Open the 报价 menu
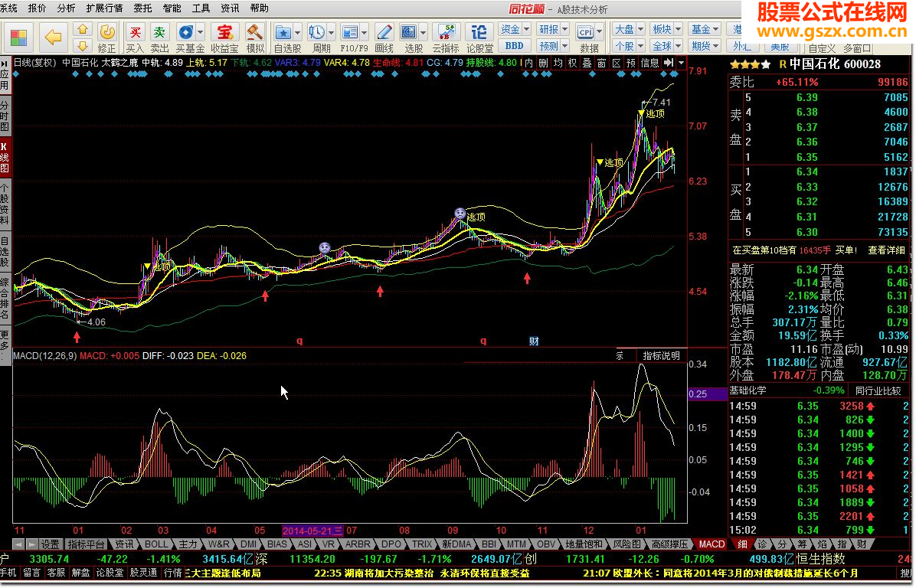The image size is (916, 588). (x=37, y=8)
